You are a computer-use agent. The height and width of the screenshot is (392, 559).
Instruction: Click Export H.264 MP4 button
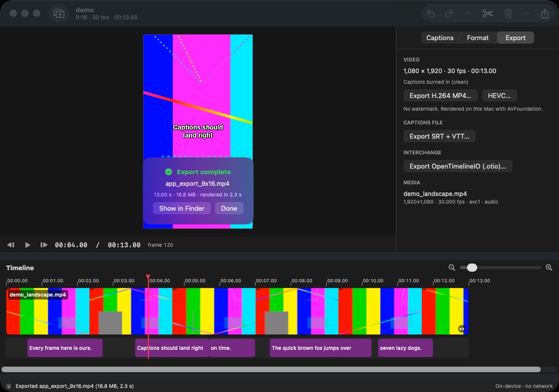coord(440,95)
